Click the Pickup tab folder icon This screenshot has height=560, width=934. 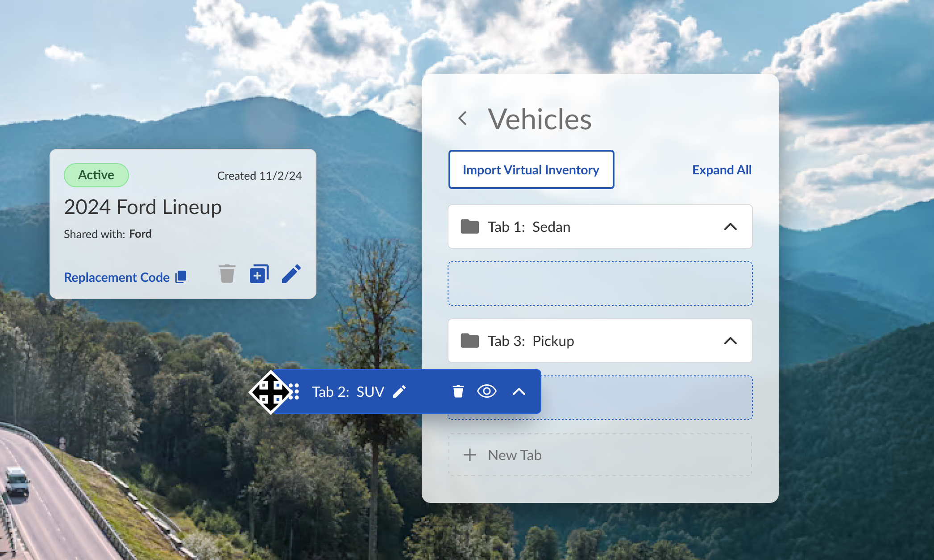tap(470, 341)
